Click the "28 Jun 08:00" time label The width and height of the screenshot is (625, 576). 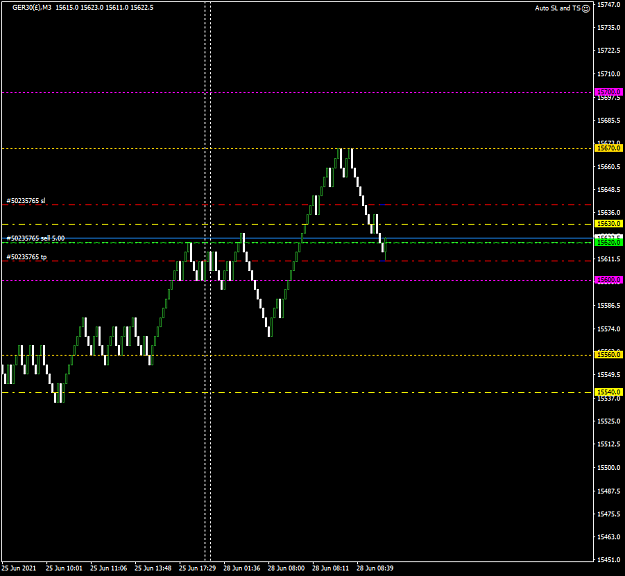pyautogui.click(x=286, y=568)
